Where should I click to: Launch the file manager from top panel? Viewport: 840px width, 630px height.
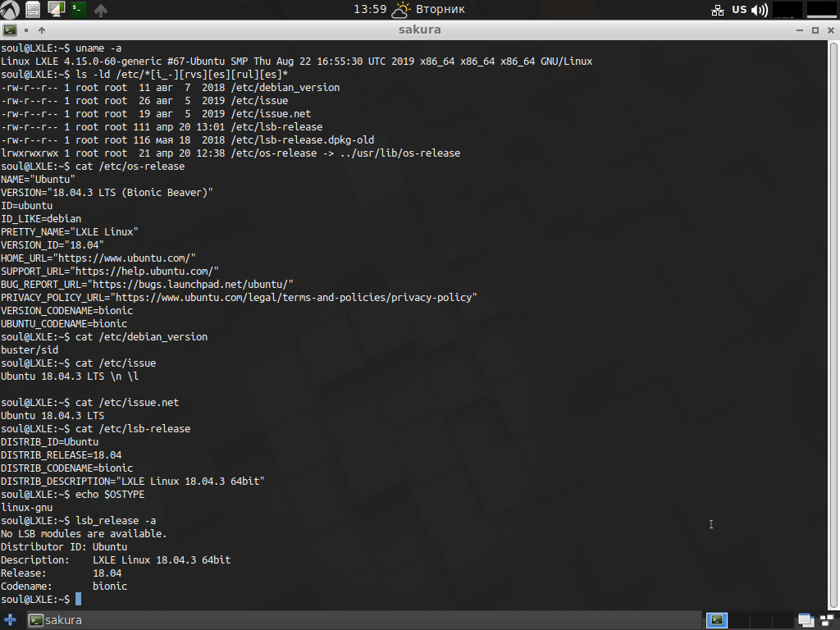tap(33, 10)
